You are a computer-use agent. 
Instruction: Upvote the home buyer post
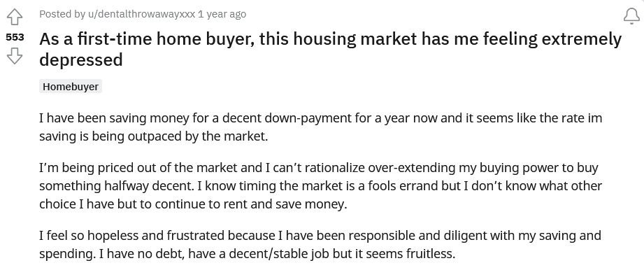[15, 17]
